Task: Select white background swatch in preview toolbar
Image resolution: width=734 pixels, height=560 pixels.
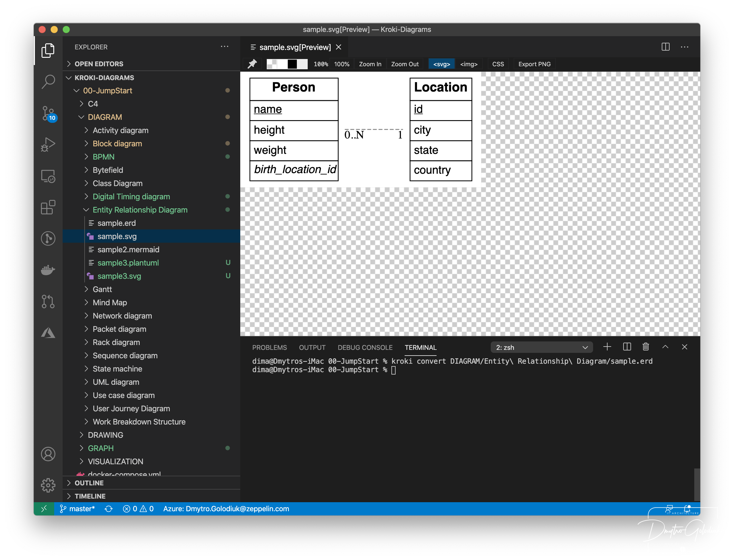Action: (282, 64)
